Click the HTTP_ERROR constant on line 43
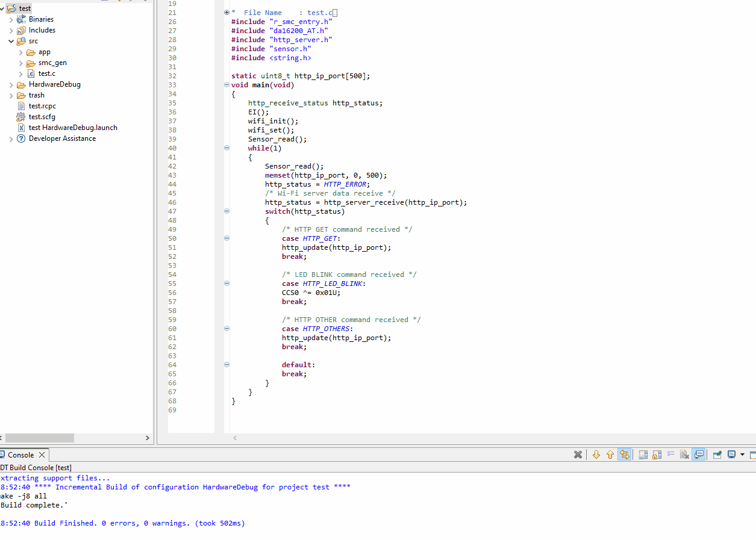756x540 pixels. click(345, 184)
